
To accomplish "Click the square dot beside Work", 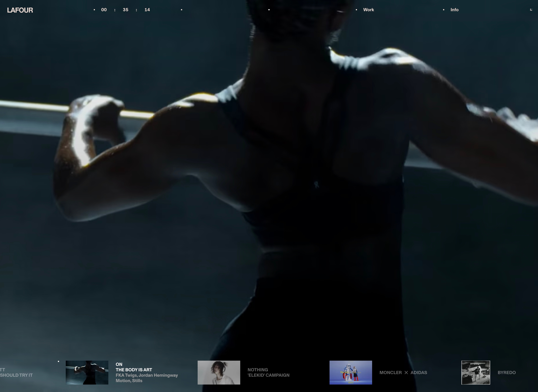I will 356,10.
